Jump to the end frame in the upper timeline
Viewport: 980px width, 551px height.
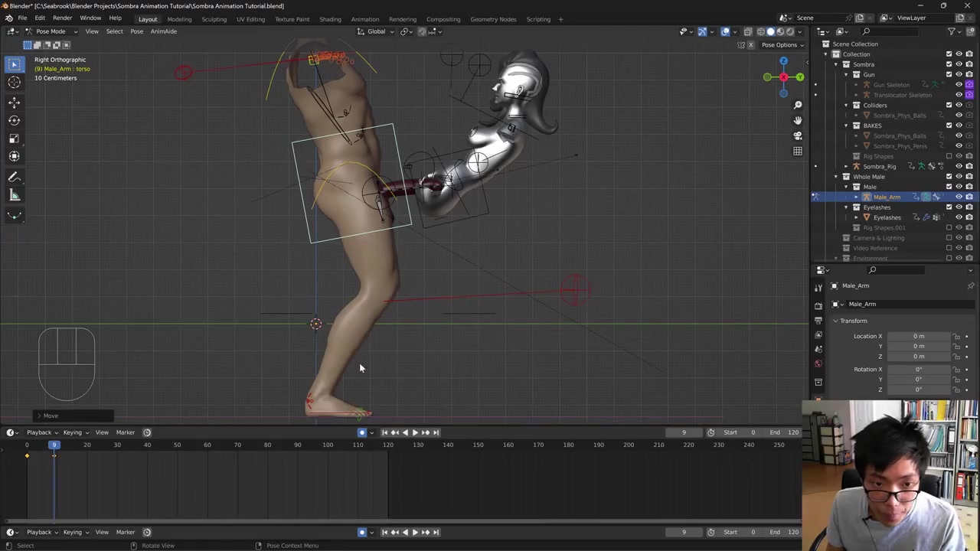(x=436, y=432)
